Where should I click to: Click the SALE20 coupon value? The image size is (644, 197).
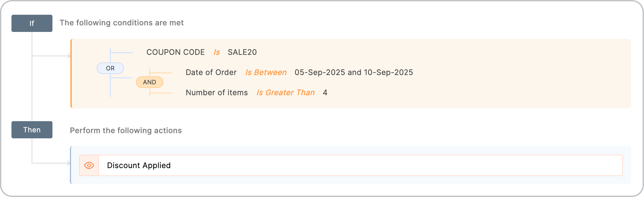point(243,52)
